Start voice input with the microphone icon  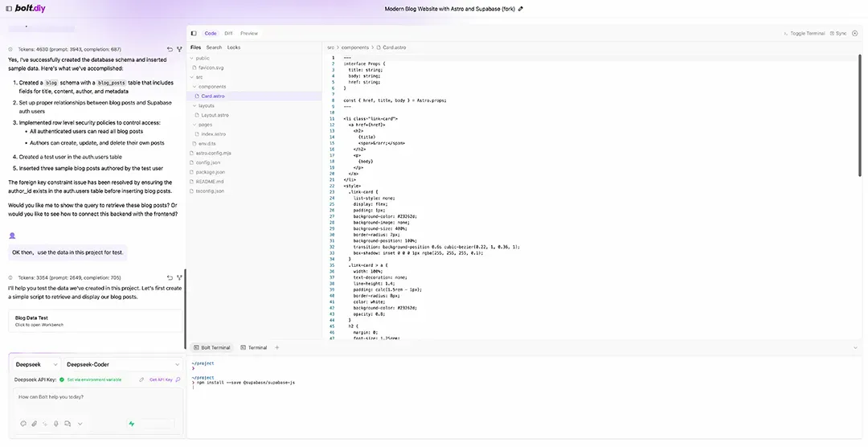click(x=56, y=424)
